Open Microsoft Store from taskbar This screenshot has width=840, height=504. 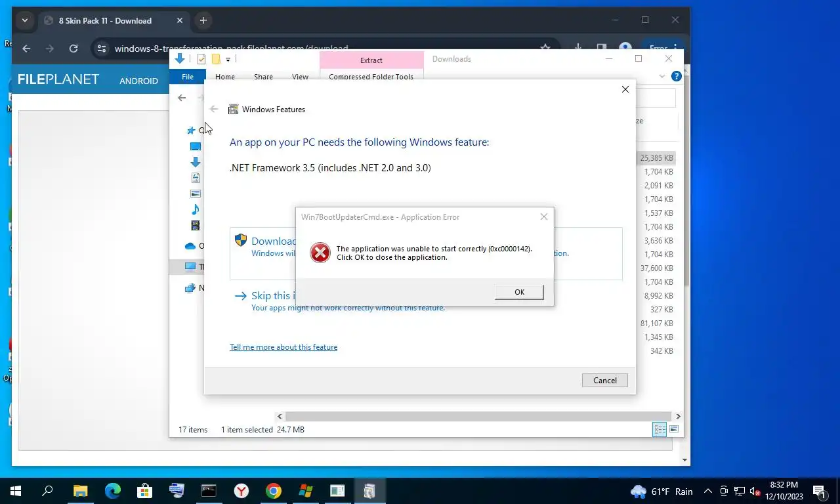pos(144,491)
